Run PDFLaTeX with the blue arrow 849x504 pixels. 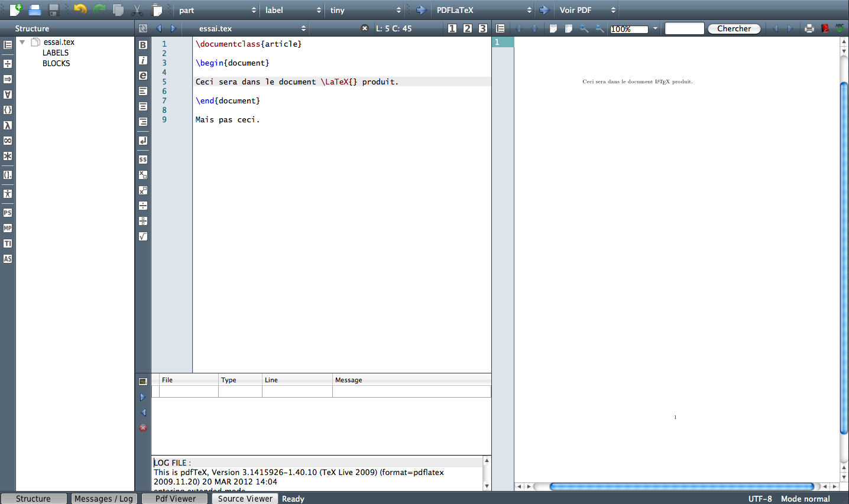coord(422,10)
